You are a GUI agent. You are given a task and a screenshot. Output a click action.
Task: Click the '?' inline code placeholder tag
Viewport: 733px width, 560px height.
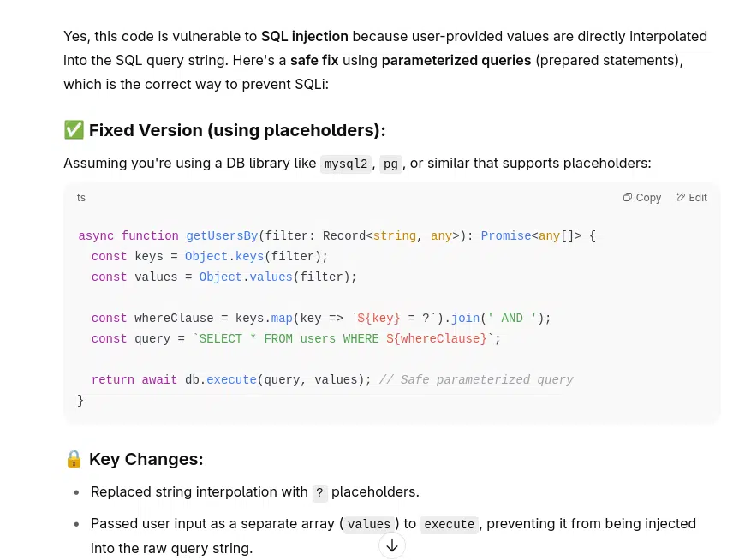[319, 492]
